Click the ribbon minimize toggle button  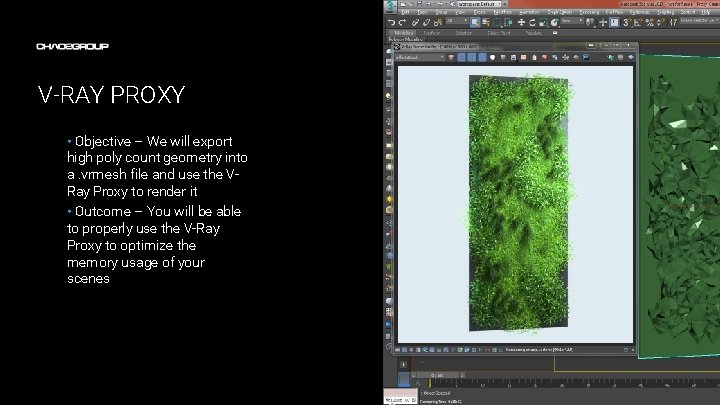(x=555, y=33)
